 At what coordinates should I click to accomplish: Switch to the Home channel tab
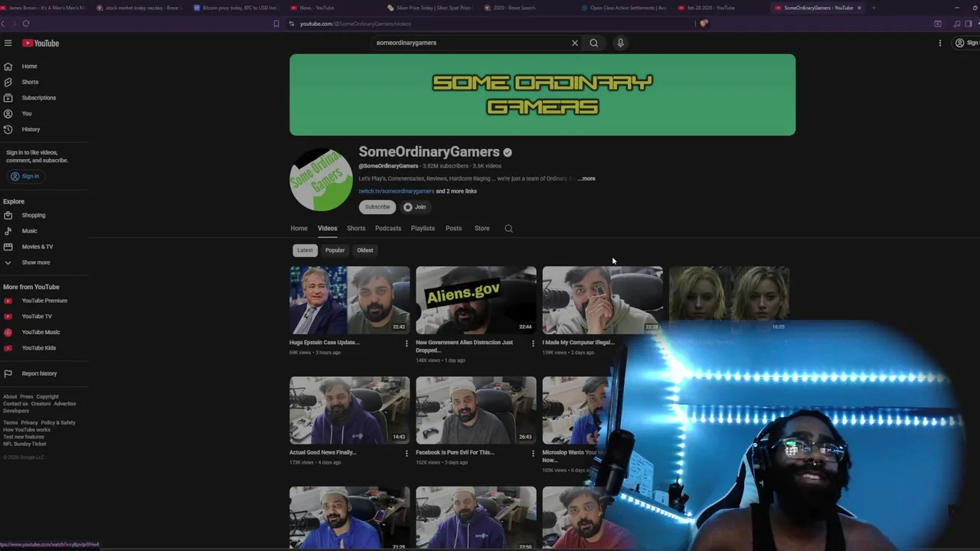coord(299,228)
